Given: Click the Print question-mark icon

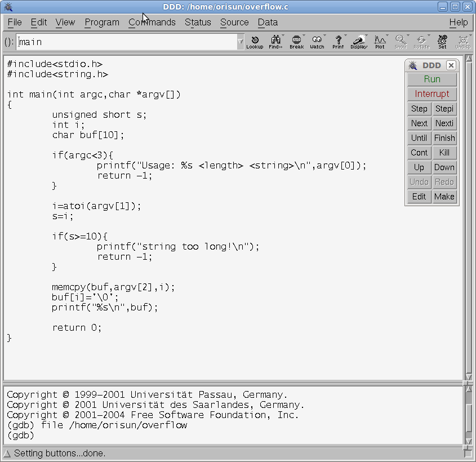Looking at the screenshot, I should coord(338,42).
